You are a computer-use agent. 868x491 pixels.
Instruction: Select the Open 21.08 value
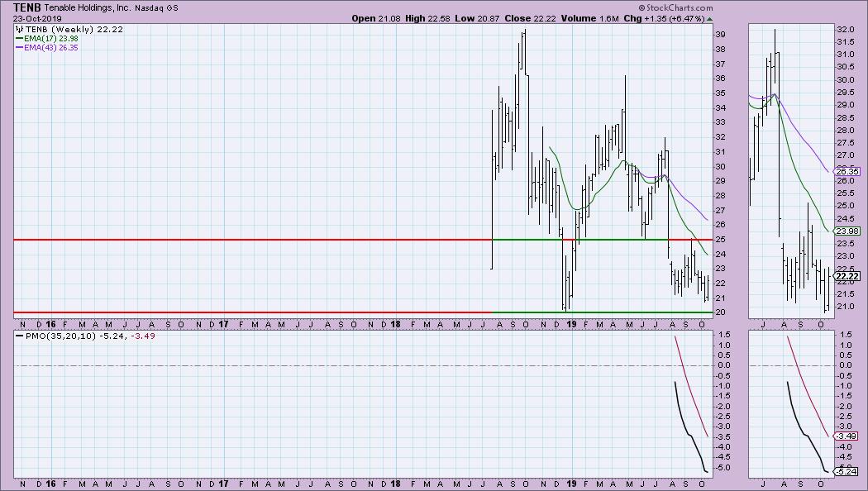pyautogui.click(x=376, y=18)
